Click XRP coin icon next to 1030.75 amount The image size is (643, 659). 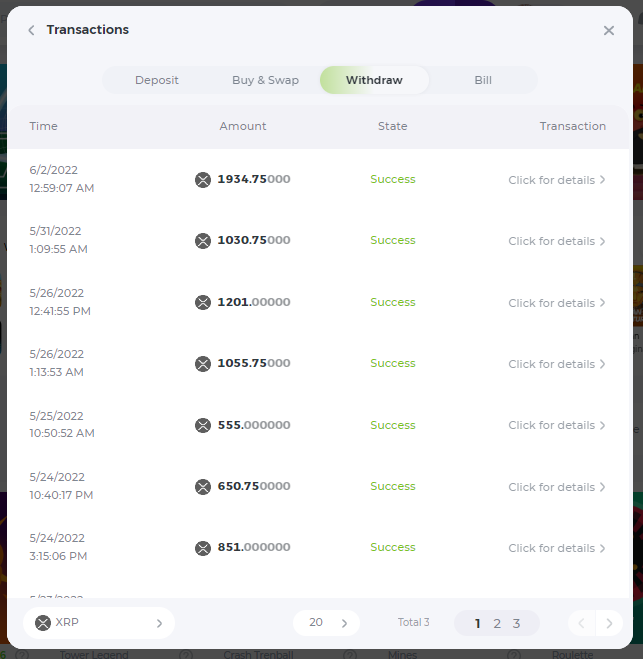(203, 241)
